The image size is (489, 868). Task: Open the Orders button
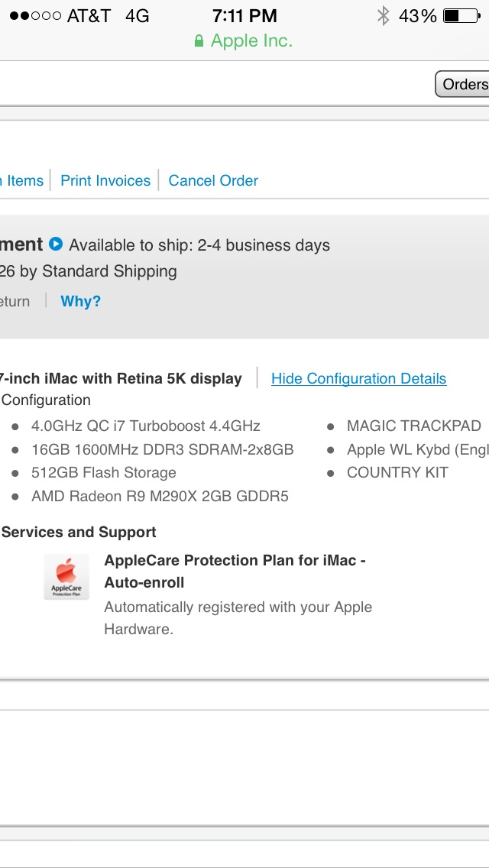click(462, 83)
